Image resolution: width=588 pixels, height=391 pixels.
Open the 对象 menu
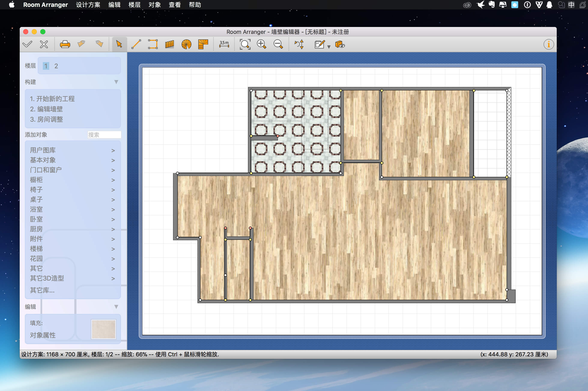155,5
